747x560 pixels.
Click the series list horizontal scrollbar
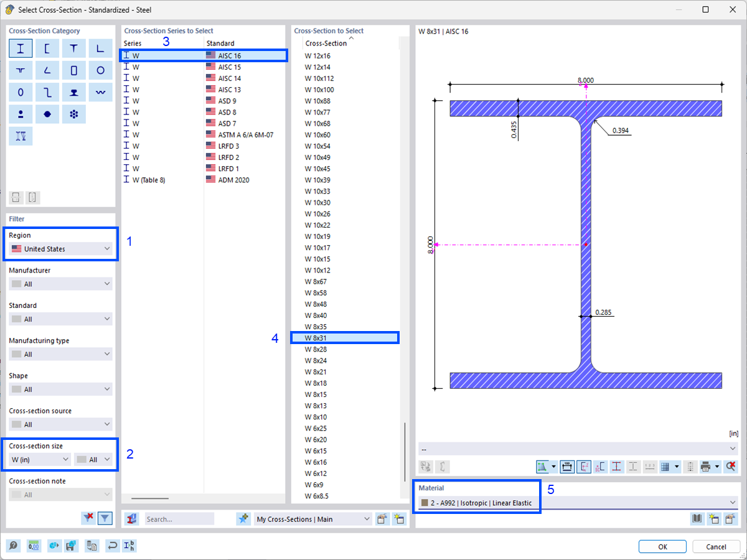click(x=150, y=498)
